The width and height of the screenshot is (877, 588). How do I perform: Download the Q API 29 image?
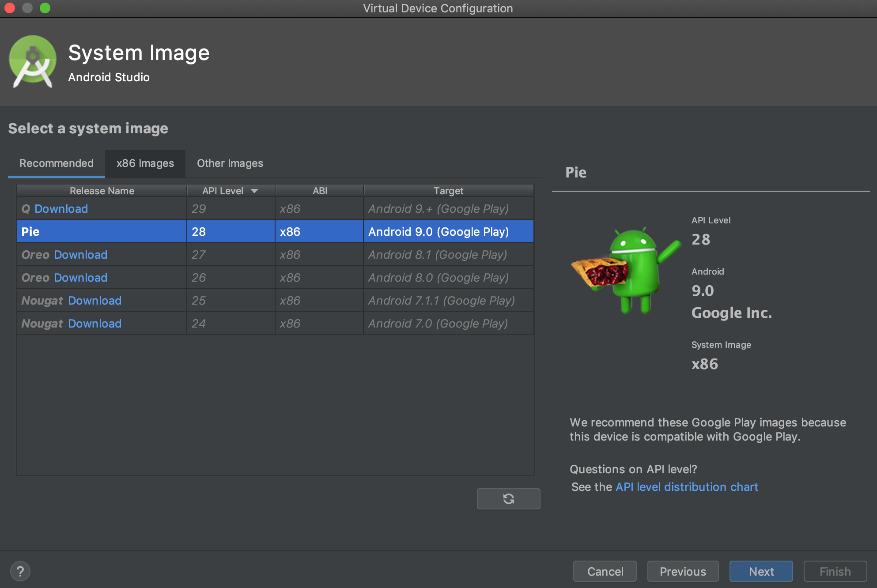tap(61, 209)
